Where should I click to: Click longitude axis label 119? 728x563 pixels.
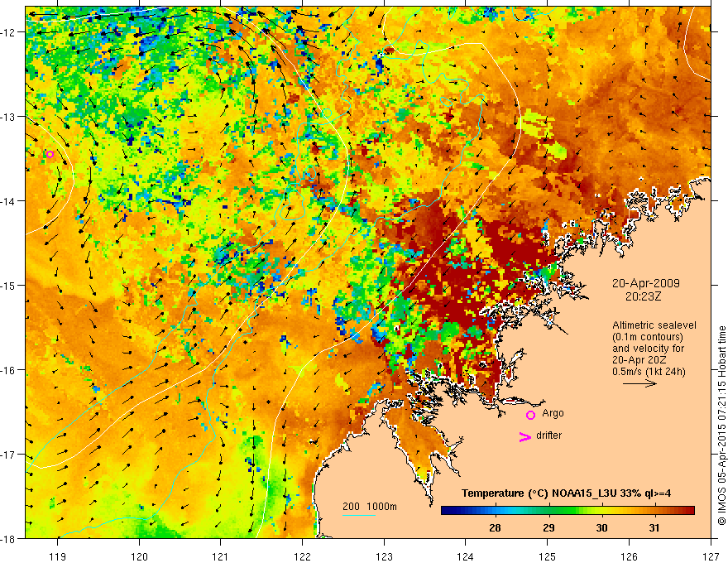coord(58,556)
